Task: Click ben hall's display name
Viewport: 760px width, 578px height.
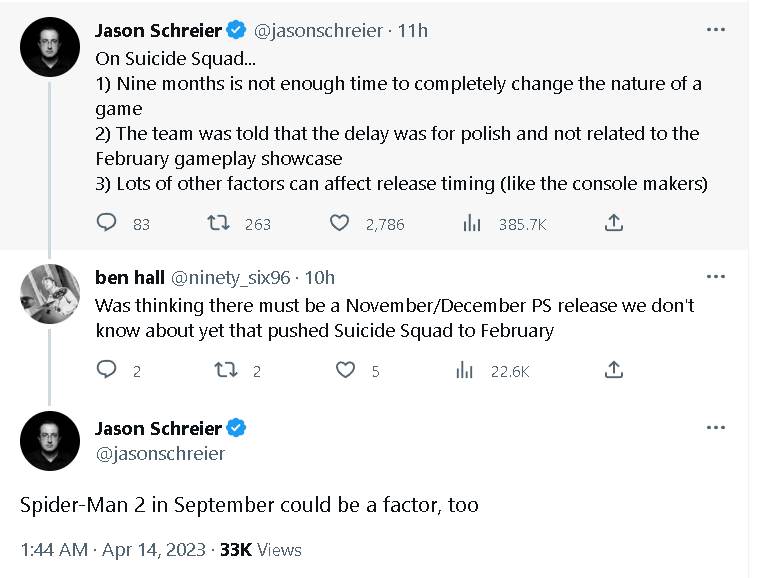Action: coord(130,277)
